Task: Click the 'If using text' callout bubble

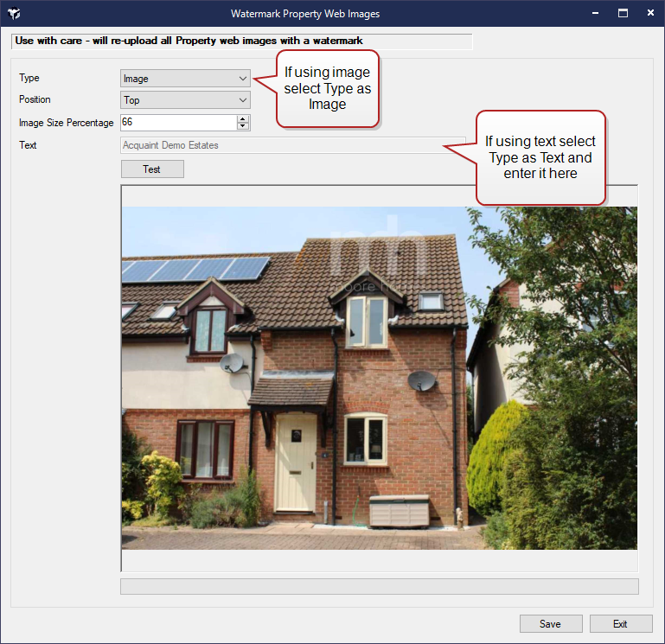Action: [540, 156]
